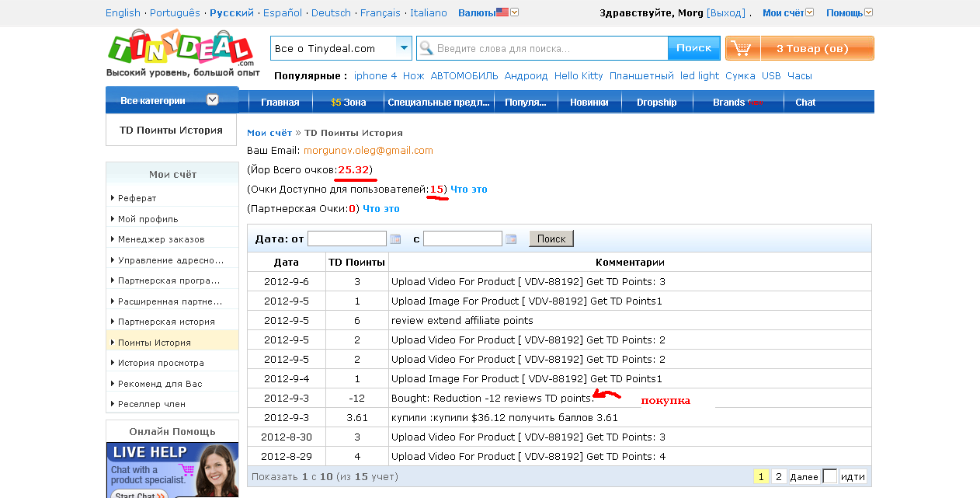Expand the Помощь help menu

(849, 12)
